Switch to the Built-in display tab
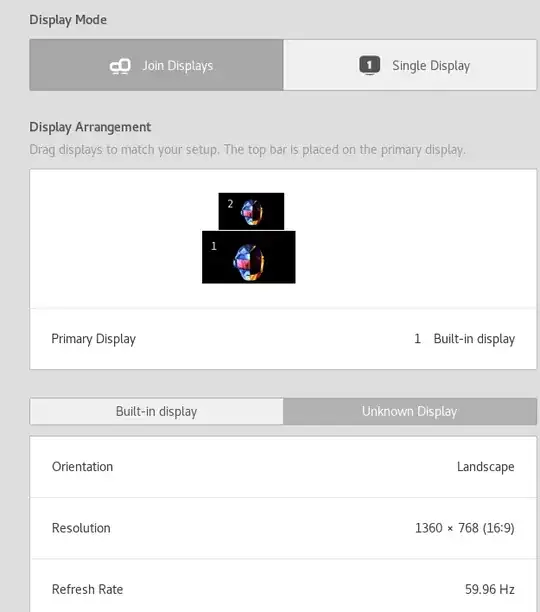The height and width of the screenshot is (612, 540). 156,411
